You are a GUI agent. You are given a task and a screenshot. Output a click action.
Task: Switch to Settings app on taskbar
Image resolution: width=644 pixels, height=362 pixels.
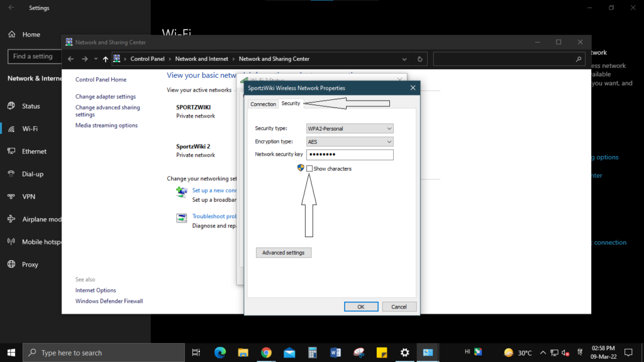coord(404,353)
